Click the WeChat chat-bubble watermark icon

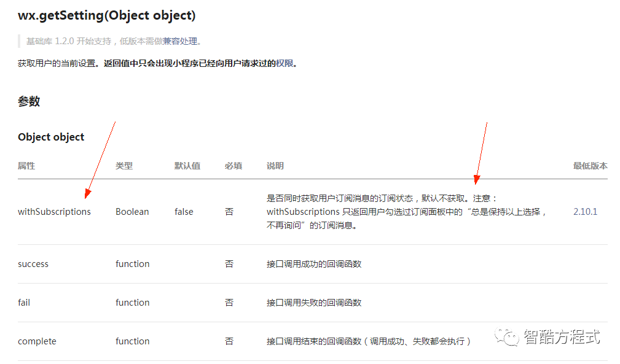tap(508, 337)
